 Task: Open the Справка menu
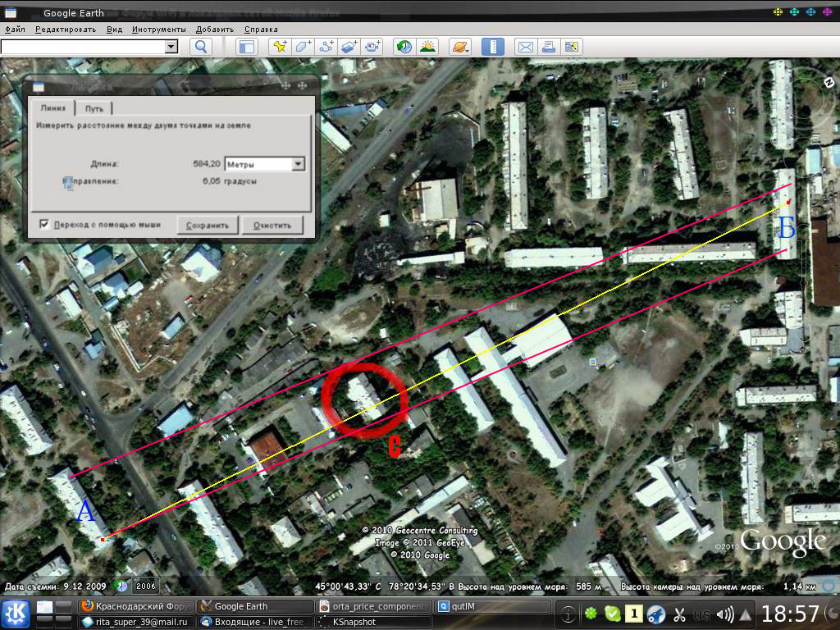(261, 29)
